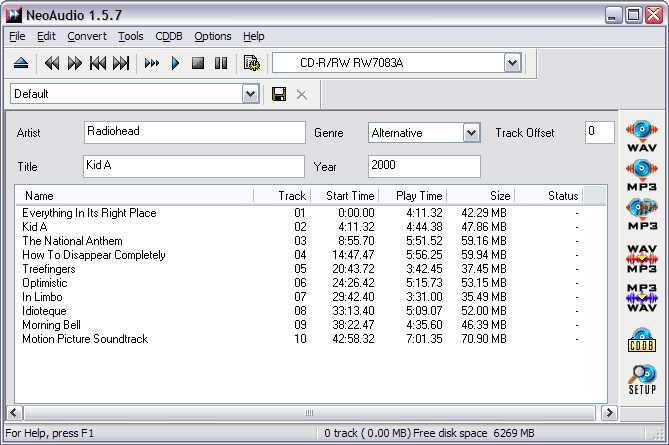Click the second CD to MP3 icon
This screenshot has width=669, height=445.
642,214
